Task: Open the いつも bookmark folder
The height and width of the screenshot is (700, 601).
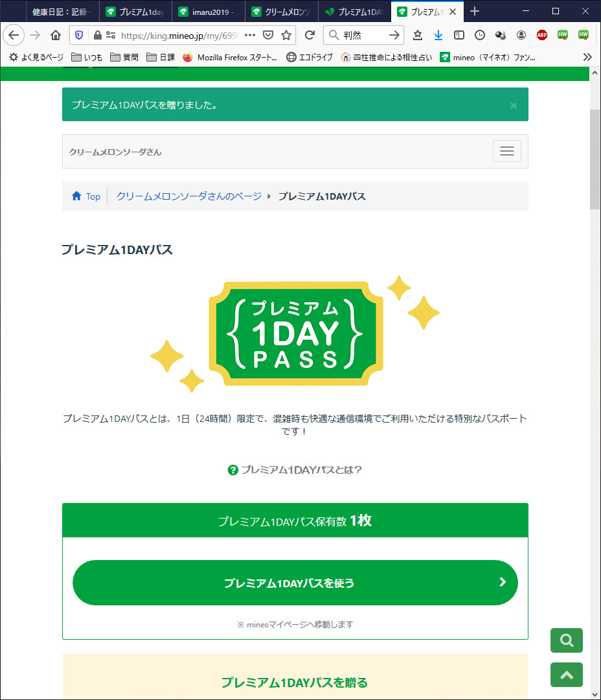Action: (x=87, y=57)
